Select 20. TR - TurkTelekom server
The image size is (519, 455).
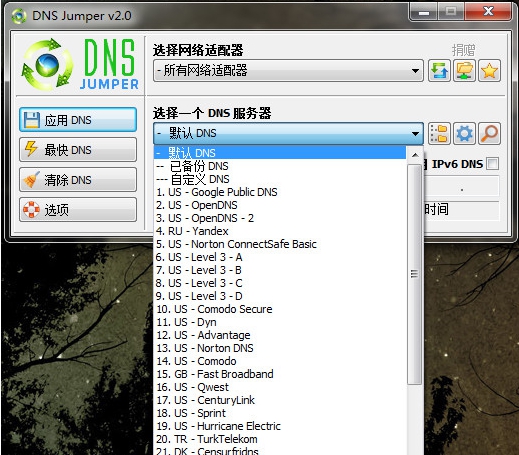280,439
